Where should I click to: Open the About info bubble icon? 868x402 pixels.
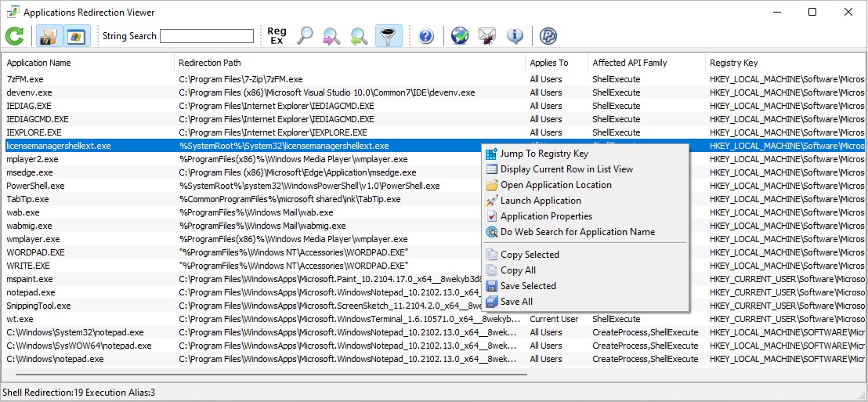point(515,36)
